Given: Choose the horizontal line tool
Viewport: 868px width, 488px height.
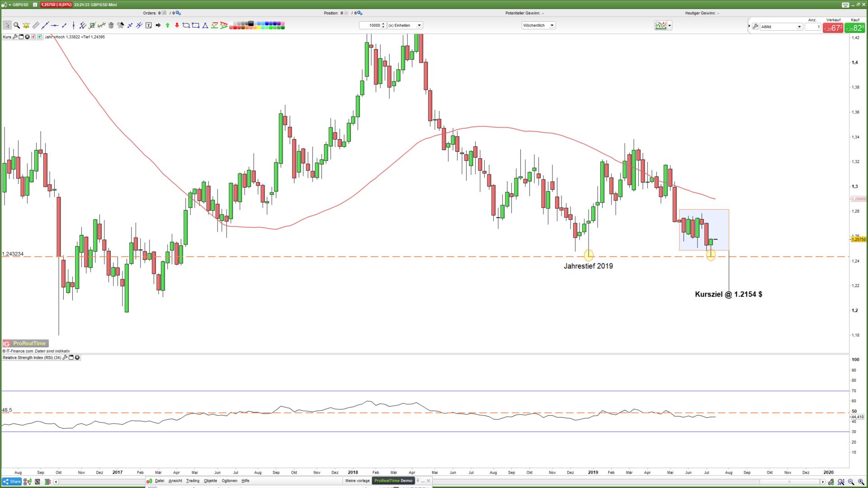Looking at the screenshot, I should pos(55,25).
